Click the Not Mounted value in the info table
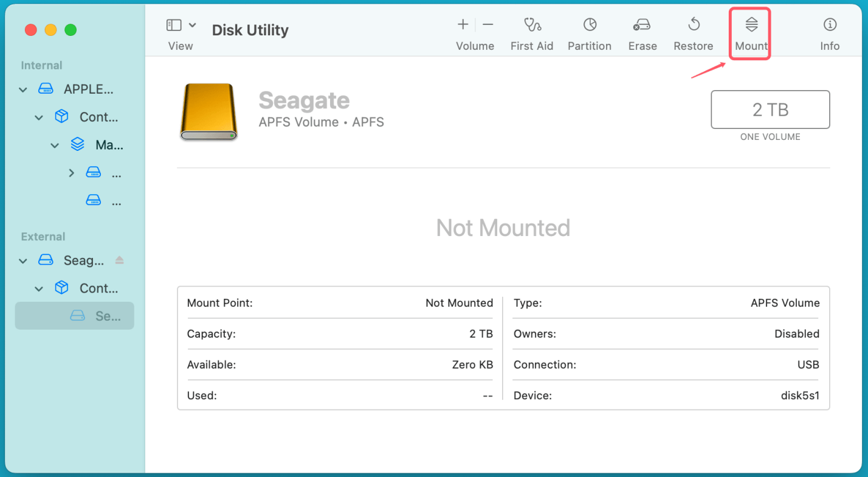The width and height of the screenshot is (868, 477). (459, 303)
